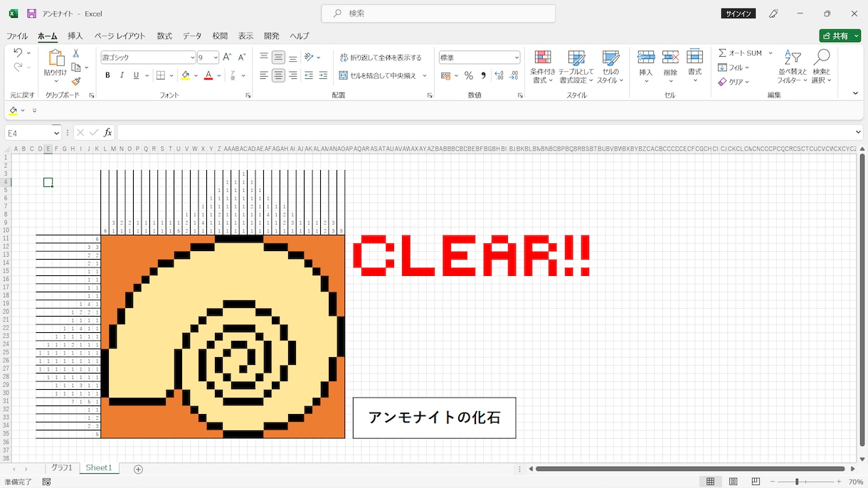Open the ファイル tab
The width and height of the screenshot is (868, 488).
(x=17, y=36)
